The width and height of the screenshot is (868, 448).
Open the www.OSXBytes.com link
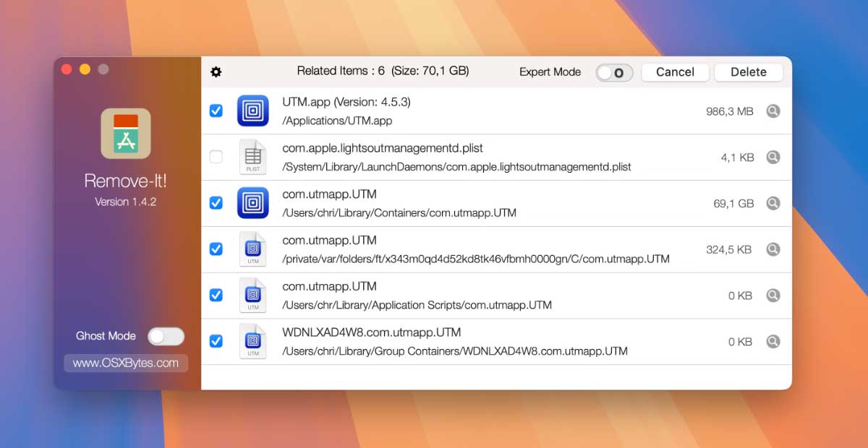click(x=126, y=363)
